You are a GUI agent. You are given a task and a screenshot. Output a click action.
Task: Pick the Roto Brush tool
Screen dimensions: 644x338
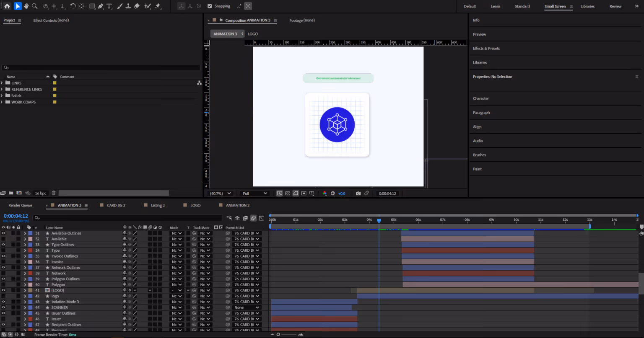(x=148, y=6)
